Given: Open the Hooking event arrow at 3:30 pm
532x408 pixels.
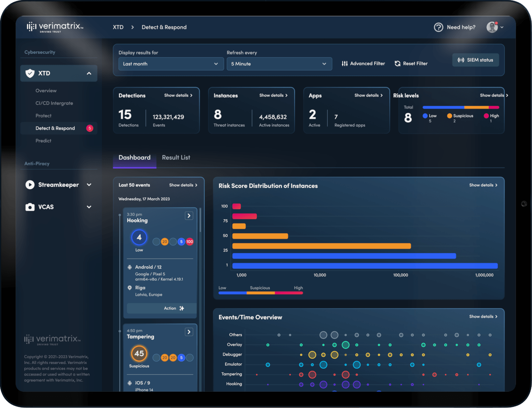Looking at the screenshot, I should pyautogui.click(x=189, y=215).
